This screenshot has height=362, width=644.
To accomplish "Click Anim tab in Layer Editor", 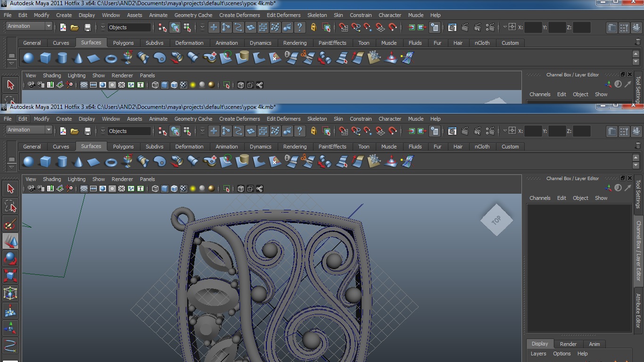I will (594, 344).
